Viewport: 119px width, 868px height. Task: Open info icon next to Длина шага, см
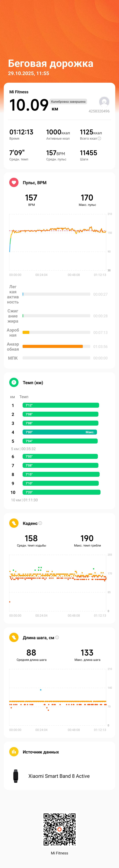tap(57, 637)
